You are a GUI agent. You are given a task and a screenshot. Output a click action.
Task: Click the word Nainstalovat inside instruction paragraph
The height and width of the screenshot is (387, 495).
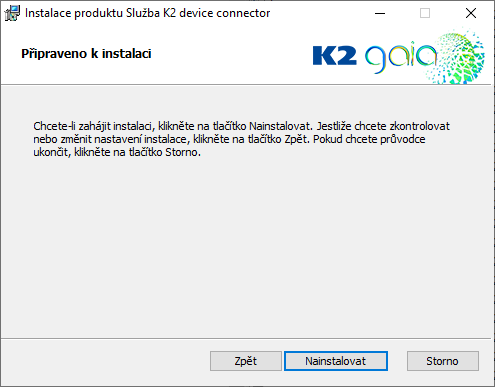(x=280, y=126)
